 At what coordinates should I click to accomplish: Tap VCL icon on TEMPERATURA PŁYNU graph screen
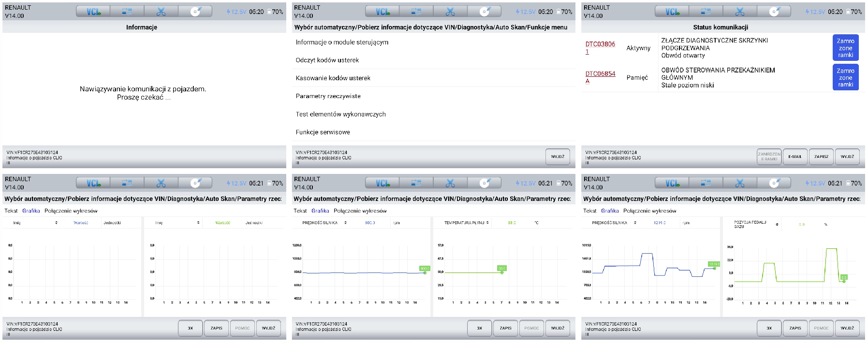383,183
